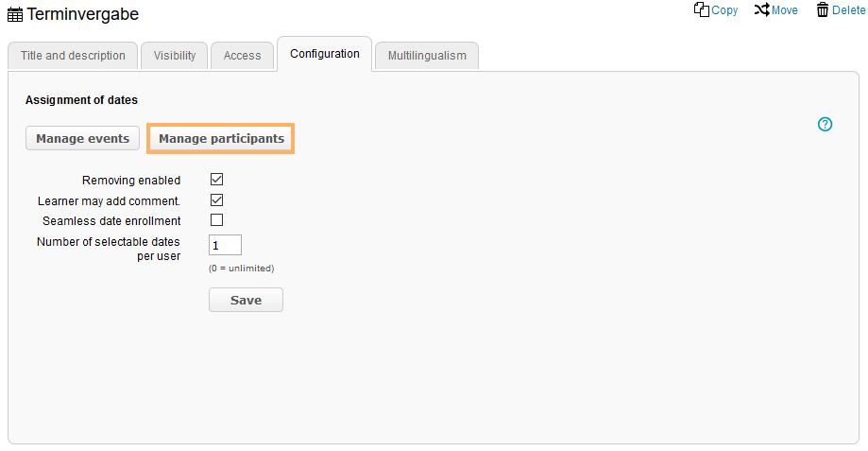The height and width of the screenshot is (451, 868).
Task: Uncheck Learner may add comment
Action: [x=216, y=199]
